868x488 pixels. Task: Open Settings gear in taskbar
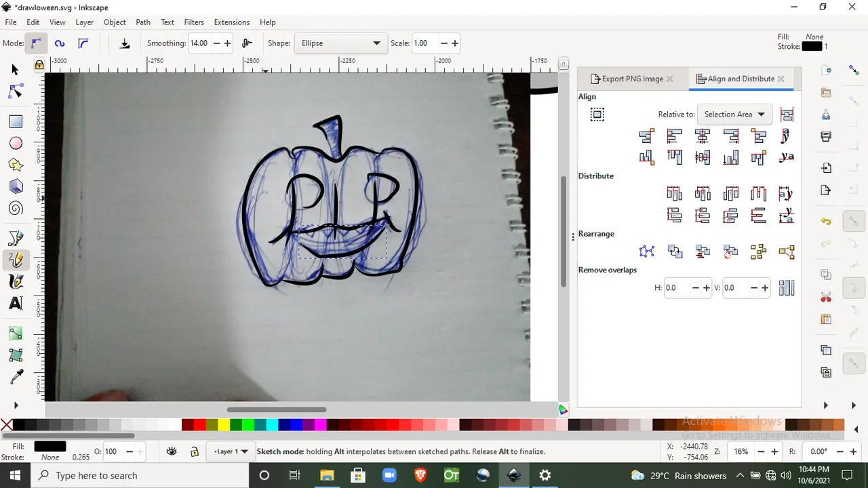pyautogui.click(x=545, y=475)
